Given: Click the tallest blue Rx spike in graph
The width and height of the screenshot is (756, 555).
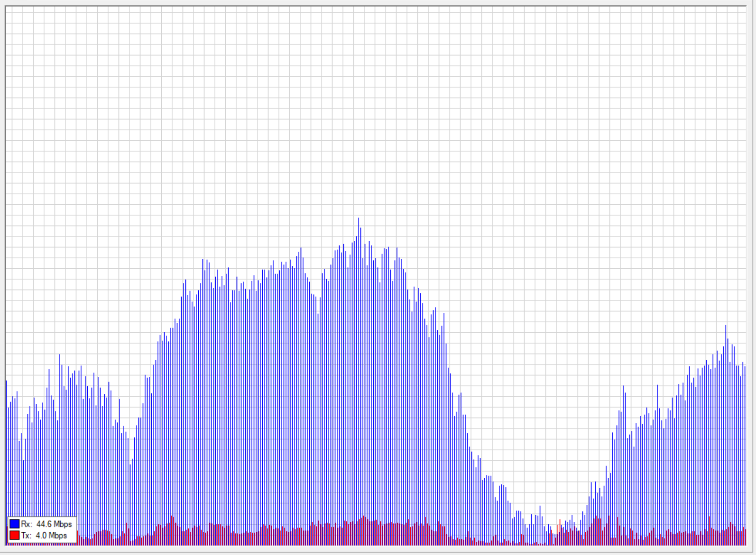Looking at the screenshot, I should [359, 219].
